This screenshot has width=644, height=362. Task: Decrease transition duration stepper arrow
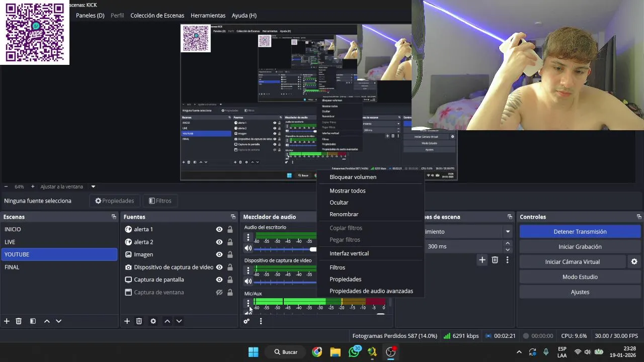(x=508, y=249)
